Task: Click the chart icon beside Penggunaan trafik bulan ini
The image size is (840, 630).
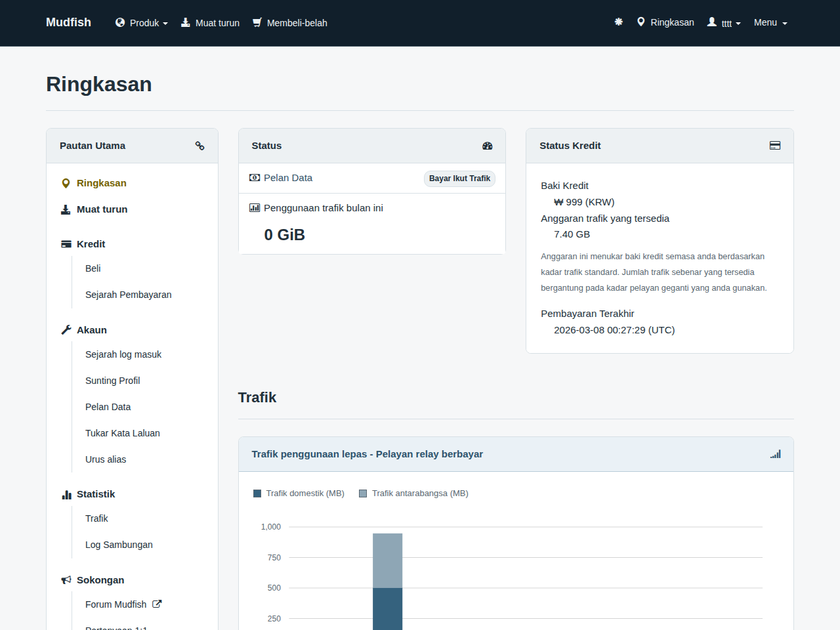Action: pyautogui.click(x=255, y=208)
